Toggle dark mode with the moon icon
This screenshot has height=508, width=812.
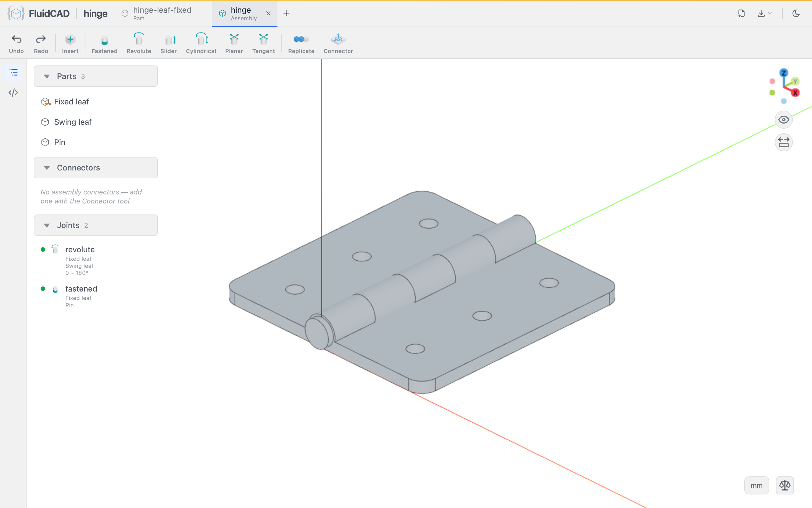pyautogui.click(x=796, y=14)
